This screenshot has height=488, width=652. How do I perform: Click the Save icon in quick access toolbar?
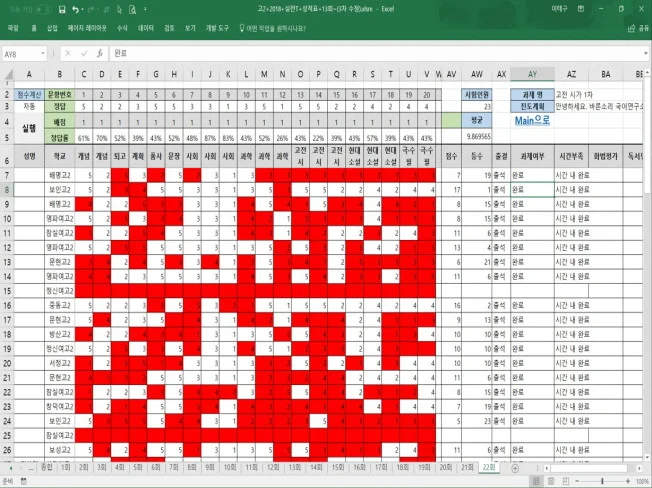click(x=63, y=9)
